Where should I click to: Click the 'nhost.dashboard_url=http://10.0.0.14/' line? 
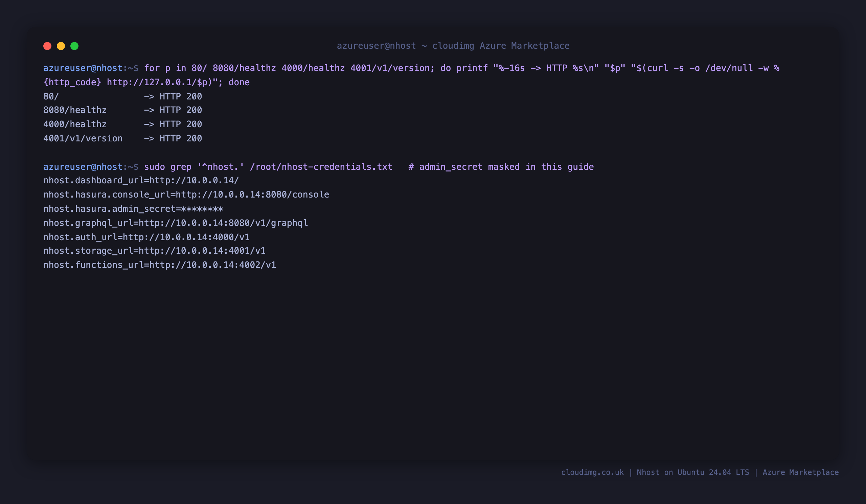pos(141,180)
